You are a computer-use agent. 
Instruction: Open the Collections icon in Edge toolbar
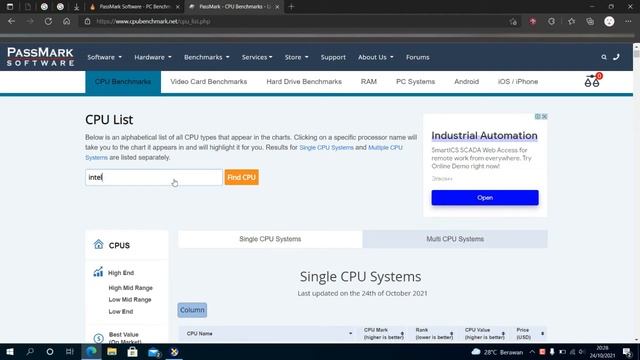point(590,22)
